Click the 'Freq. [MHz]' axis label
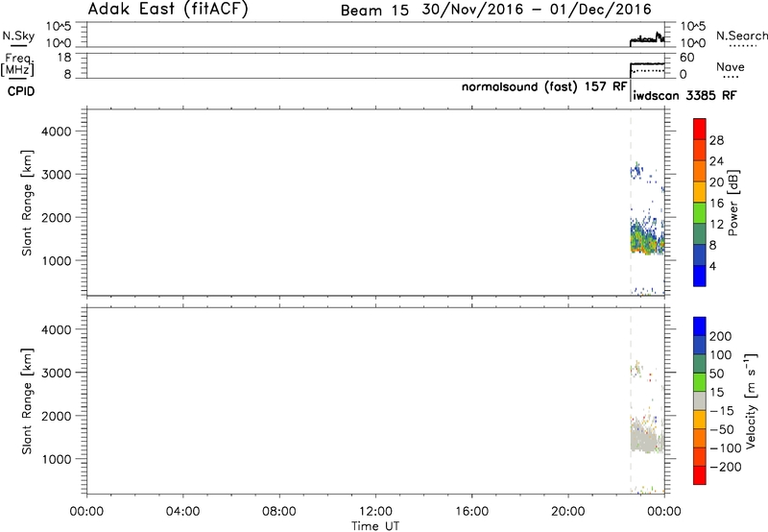Screen dimensions: 768x532 18,64
